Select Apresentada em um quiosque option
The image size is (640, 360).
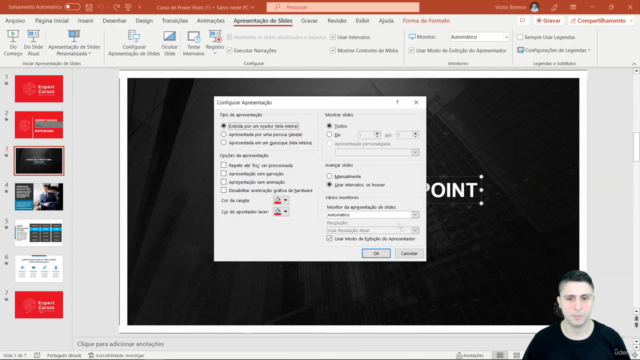click(224, 143)
